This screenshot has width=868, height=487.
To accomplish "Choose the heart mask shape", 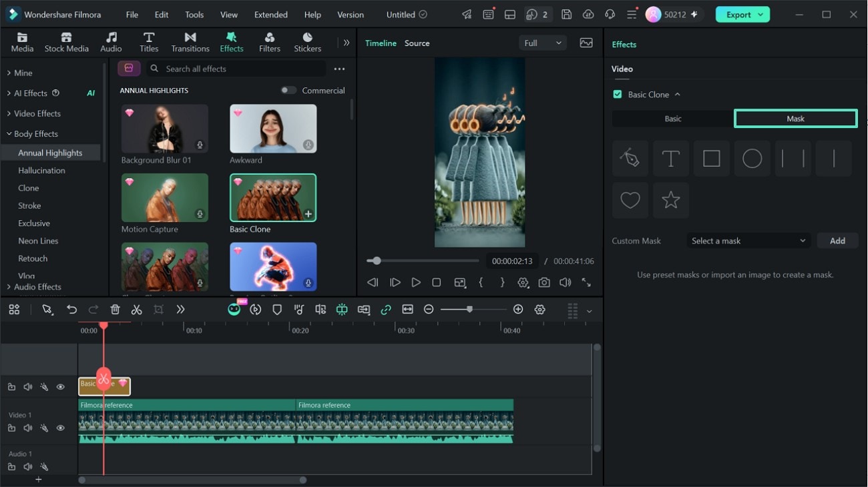I will pos(630,199).
